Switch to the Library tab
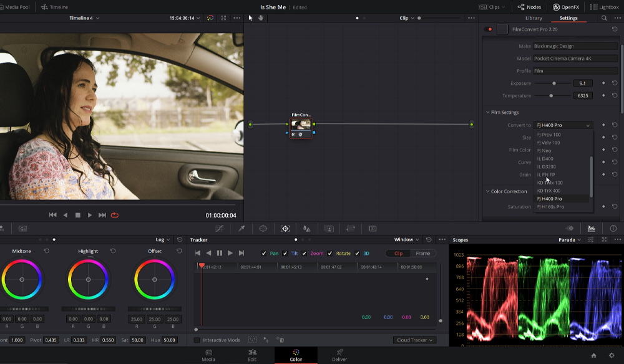Image resolution: width=624 pixels, height=364 pixels. tap(534, 18)
